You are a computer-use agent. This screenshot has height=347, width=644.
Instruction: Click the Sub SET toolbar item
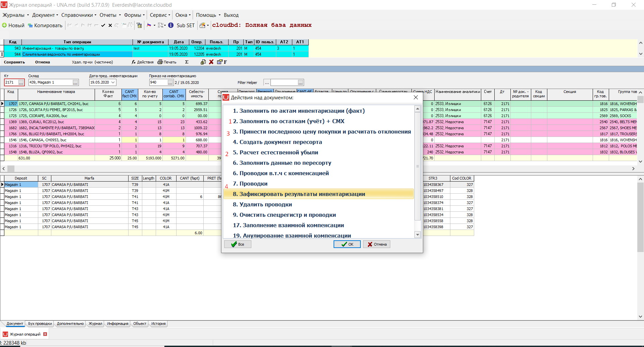coord(186,26)
